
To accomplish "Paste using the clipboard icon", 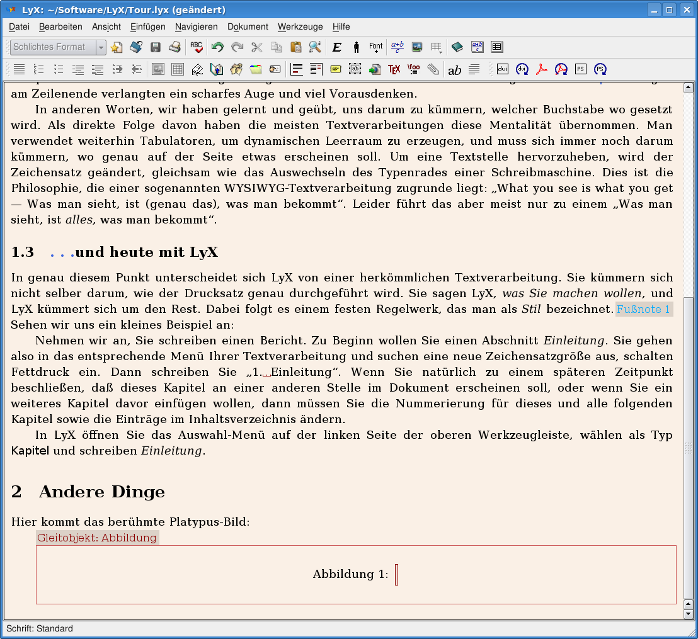I will pyautogui.click(x=296, y=47).
